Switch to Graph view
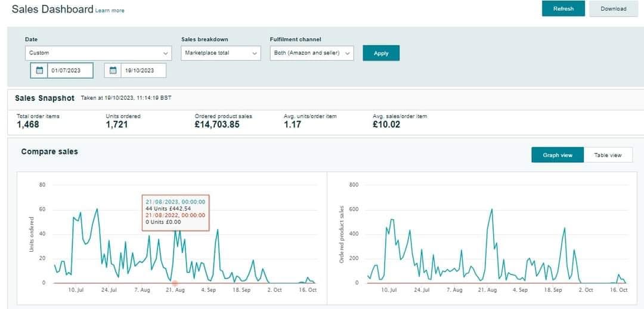 (558, 155)
